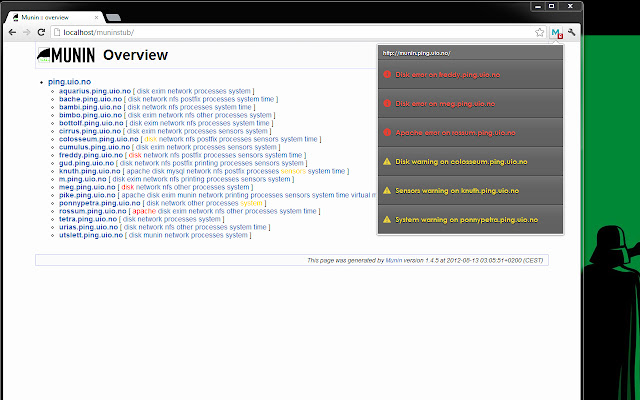Click the Overview page heading
Image resolution: width=640 pixels, height=400 pixels.
click(136, 55)
